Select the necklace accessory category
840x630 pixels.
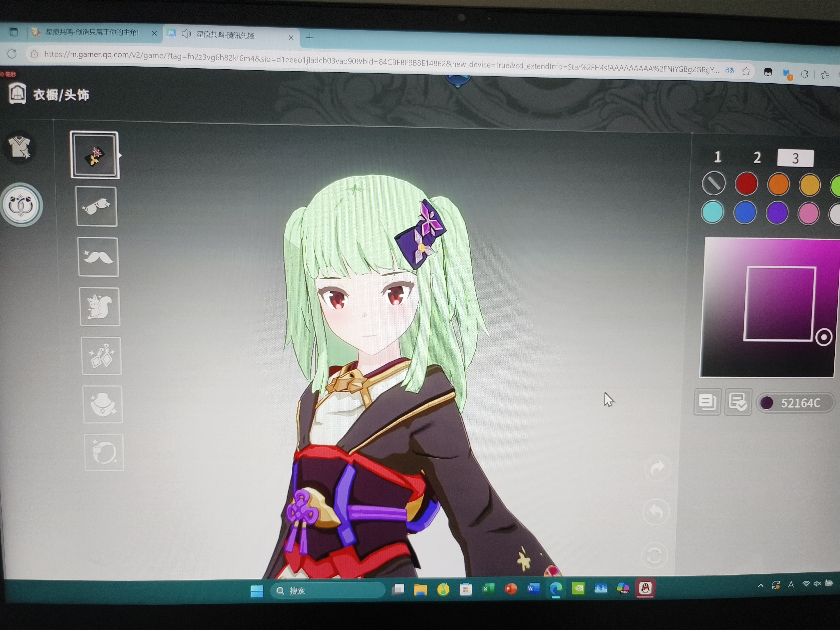103,404
